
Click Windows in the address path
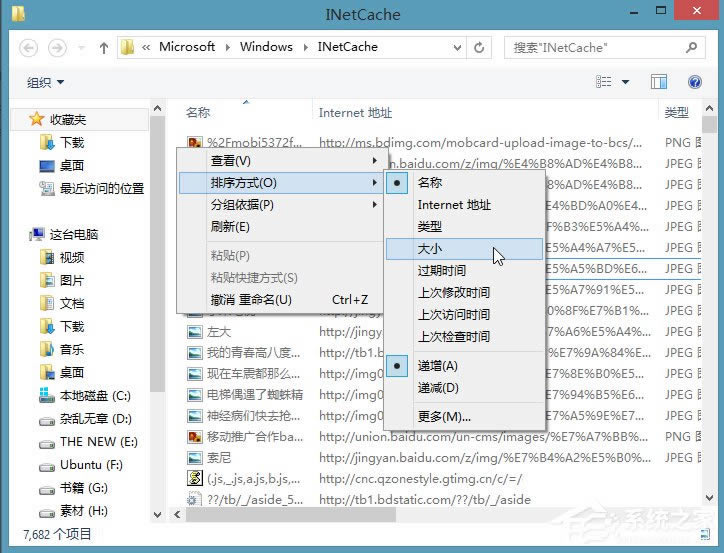tap(266, 47)
